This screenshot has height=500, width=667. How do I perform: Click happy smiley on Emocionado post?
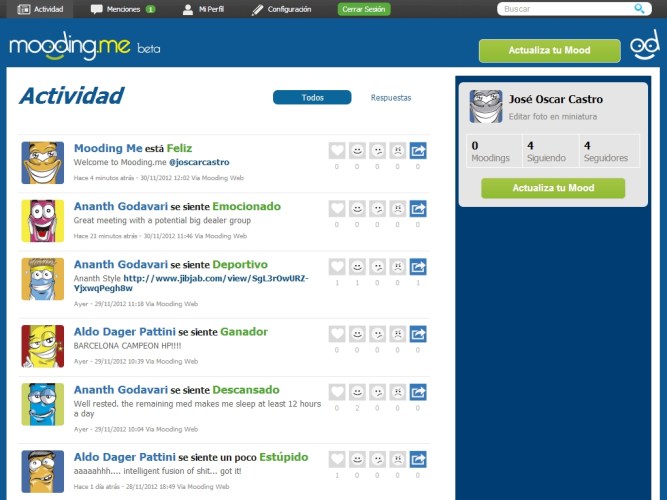click(x=357, y=209)
